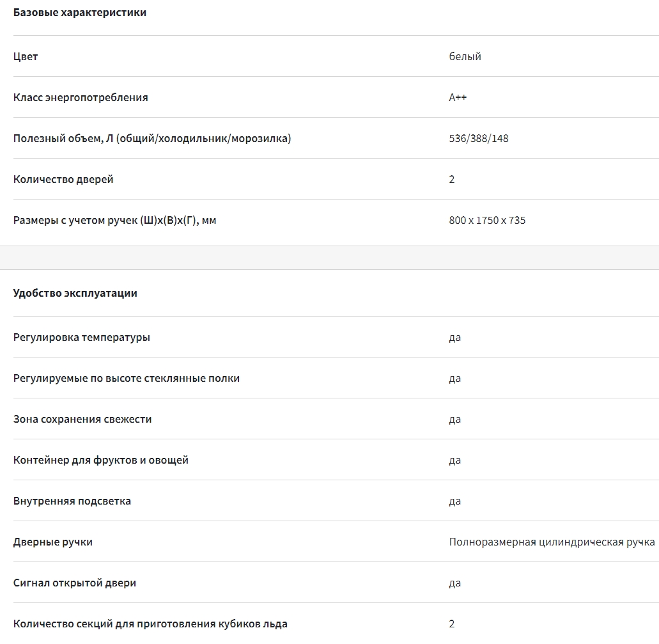Click the "Удобство эксплуатации" section heading
659x644 pixels.
pos(75,293)
